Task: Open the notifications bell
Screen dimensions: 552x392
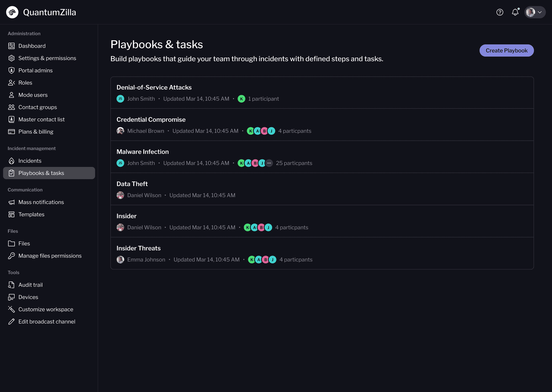Action: click(515, 12)
